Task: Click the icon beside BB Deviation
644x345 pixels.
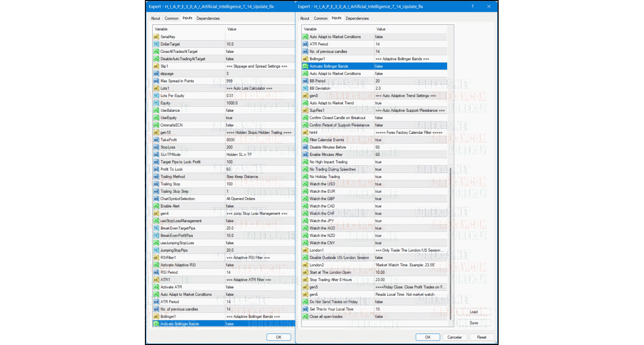Action: point(305,88)
